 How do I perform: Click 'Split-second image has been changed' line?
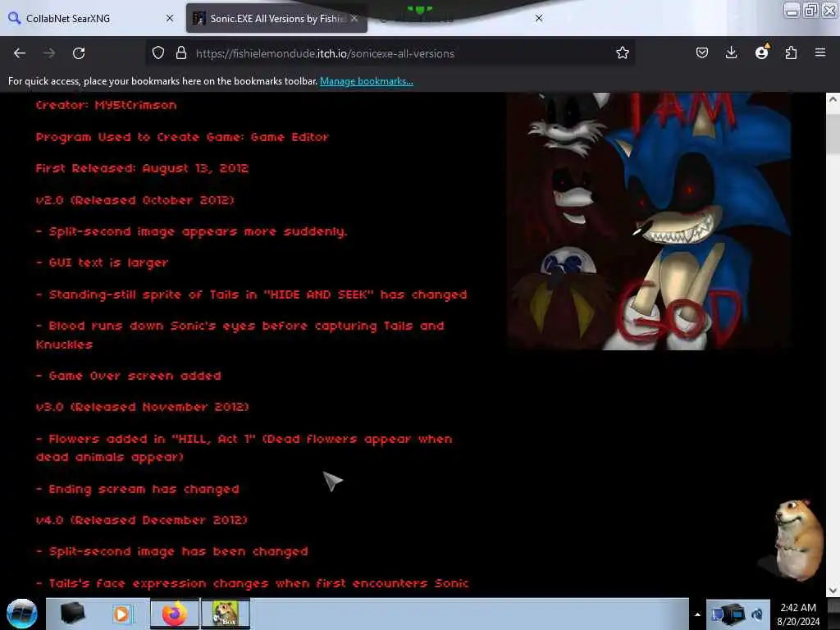(172, 552)
